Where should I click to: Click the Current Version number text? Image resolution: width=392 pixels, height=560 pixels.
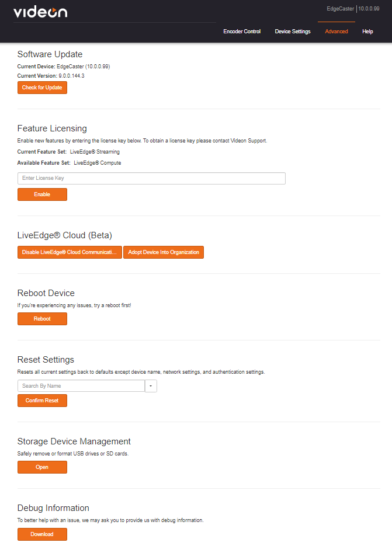click(x=71, y=76)
